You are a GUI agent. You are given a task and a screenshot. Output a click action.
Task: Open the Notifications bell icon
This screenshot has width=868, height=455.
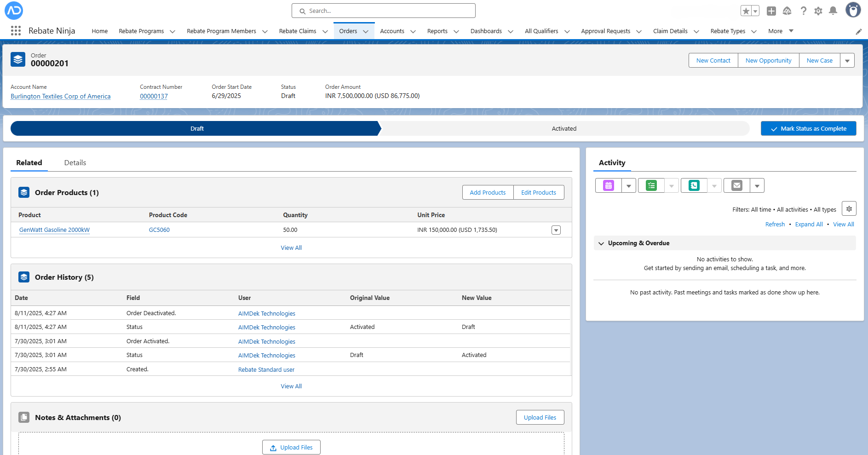[x=833, y=11]
